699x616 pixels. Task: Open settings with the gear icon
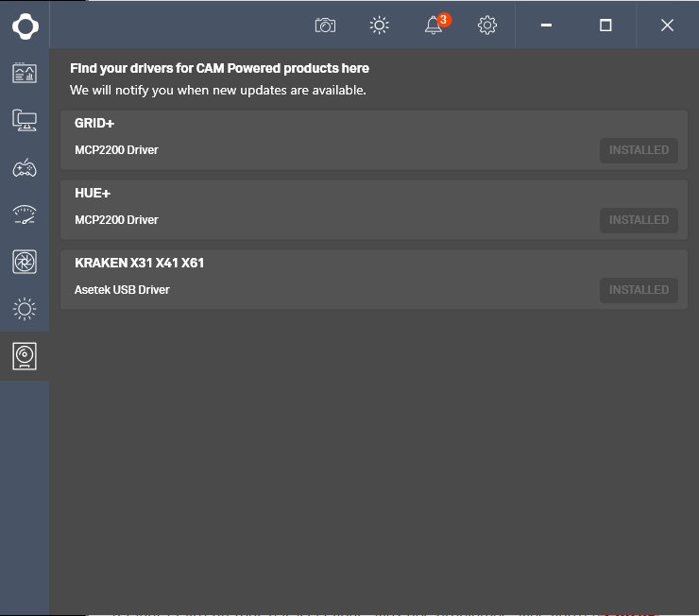pyautogui.click(x=487, y=26)
